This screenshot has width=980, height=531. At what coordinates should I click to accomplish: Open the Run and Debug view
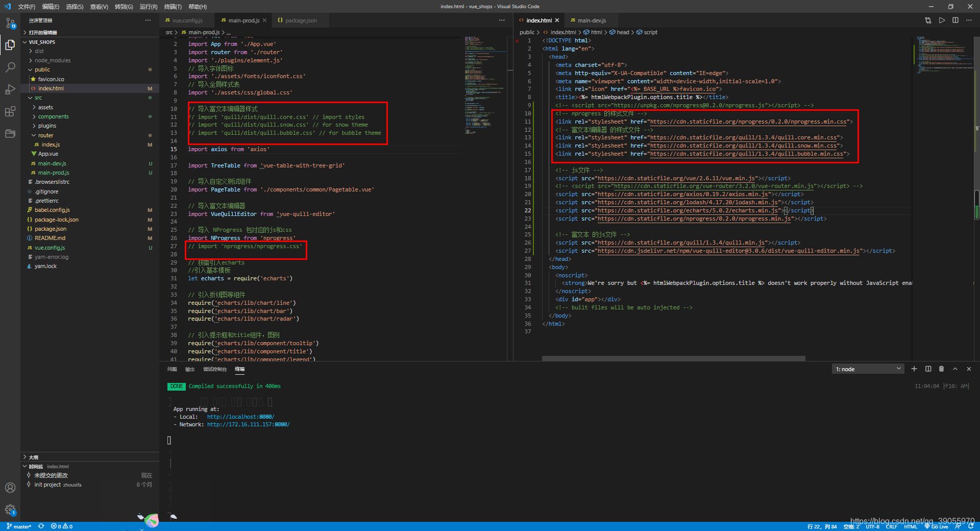click(10, 89)
